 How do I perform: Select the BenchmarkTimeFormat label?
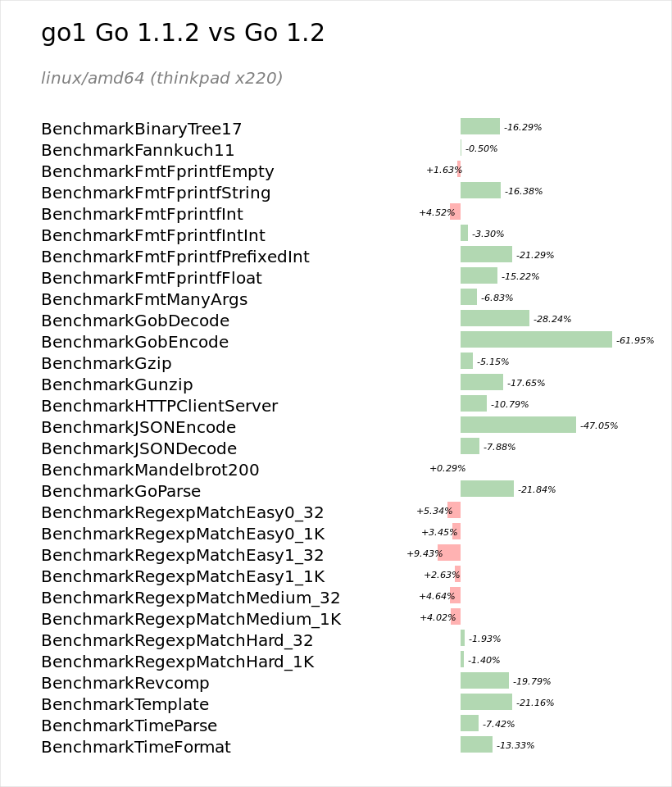click(136, 748)
